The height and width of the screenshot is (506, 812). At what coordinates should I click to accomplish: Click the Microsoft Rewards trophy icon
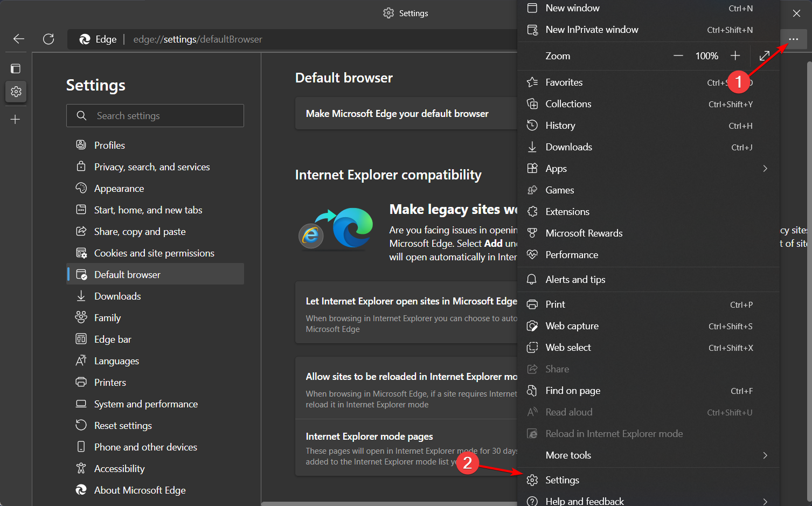tap(532, 233)
